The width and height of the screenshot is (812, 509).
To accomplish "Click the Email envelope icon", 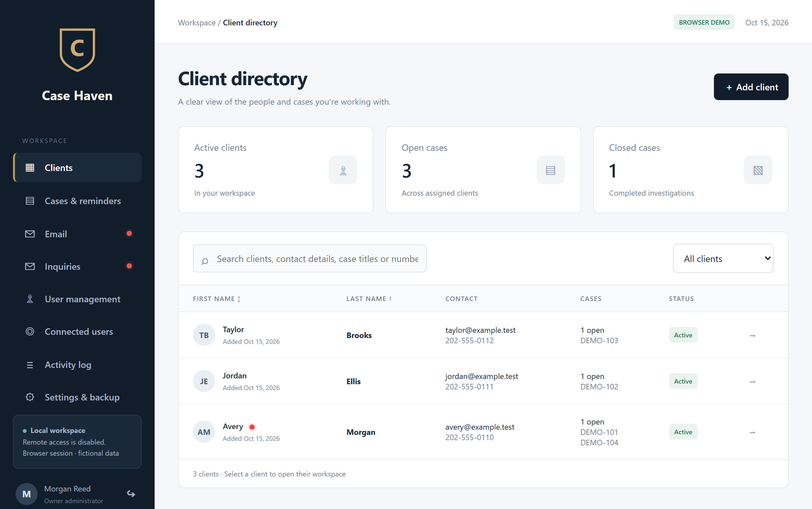I will (x=30, y=234).
